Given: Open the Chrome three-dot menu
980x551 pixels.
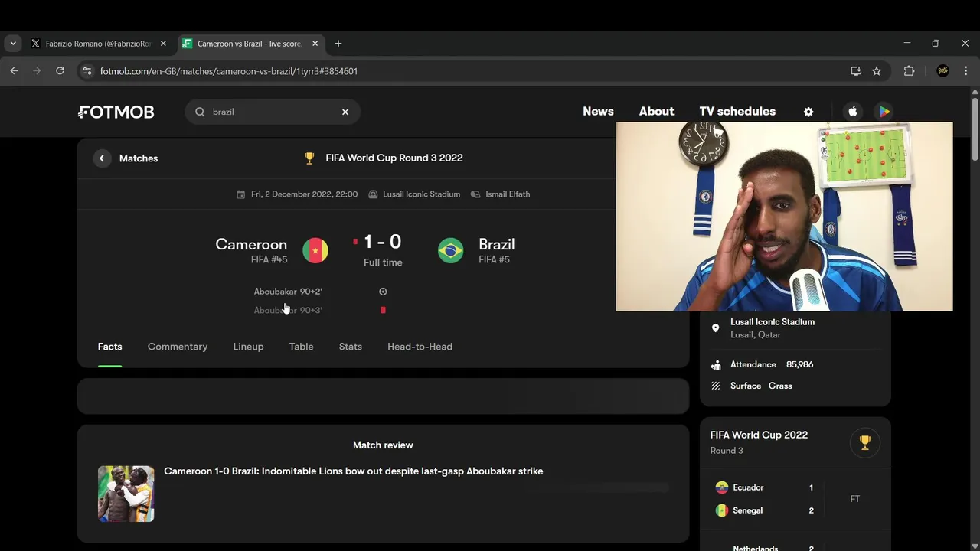Looking at the screenshot, I should pos(965,71).
